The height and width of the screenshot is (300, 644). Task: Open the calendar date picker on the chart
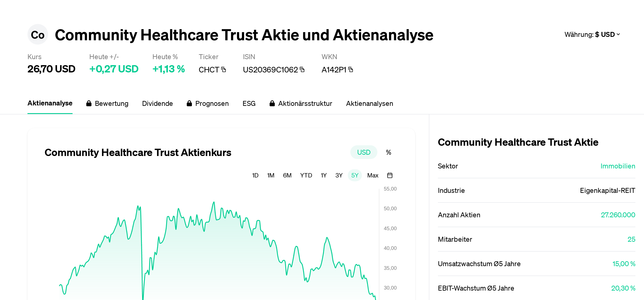tap(390, 175)
